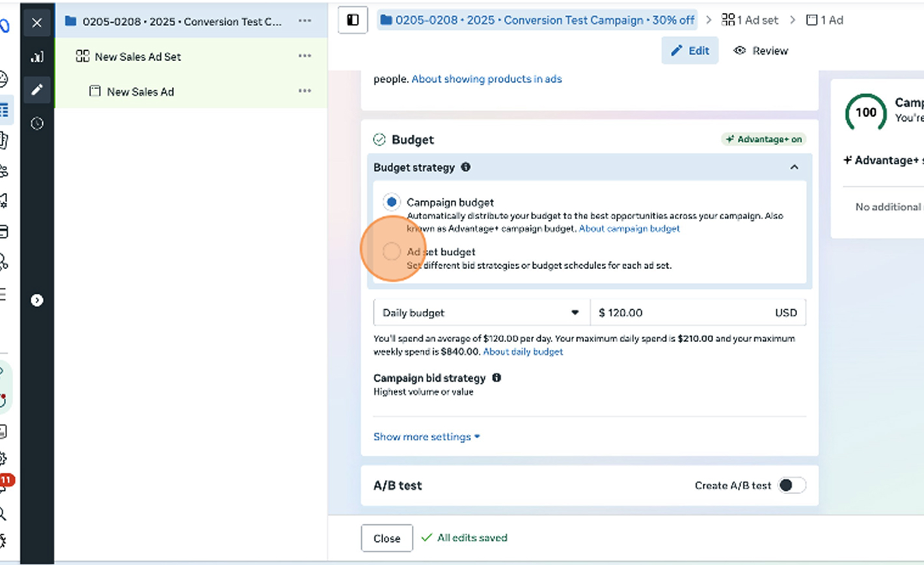Select New Sales Ad in the tree
The height and width of the screenshot is (565, 924).
pyautogui.click(x=140, y=92)
